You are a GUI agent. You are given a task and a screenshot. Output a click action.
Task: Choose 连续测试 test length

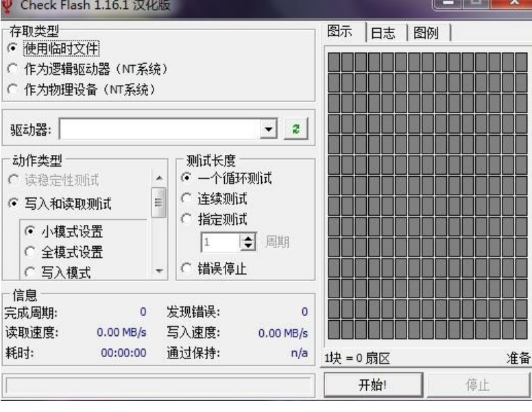pos(186,199)
